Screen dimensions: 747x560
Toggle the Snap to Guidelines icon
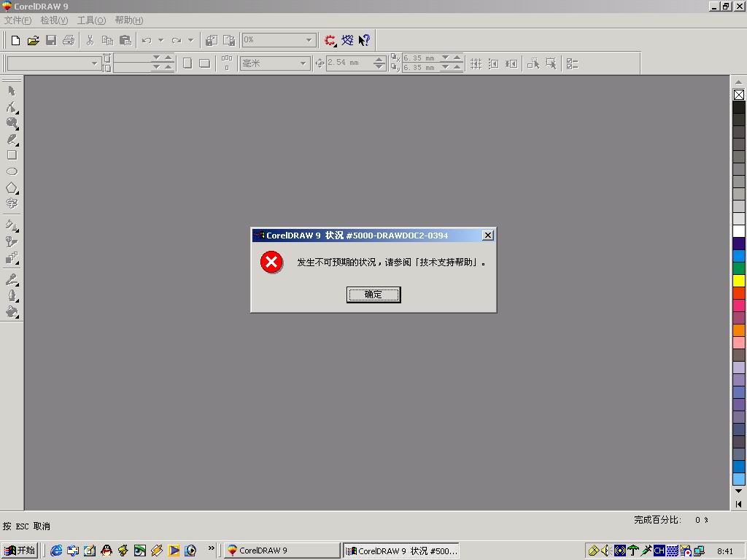coord(494,64)
